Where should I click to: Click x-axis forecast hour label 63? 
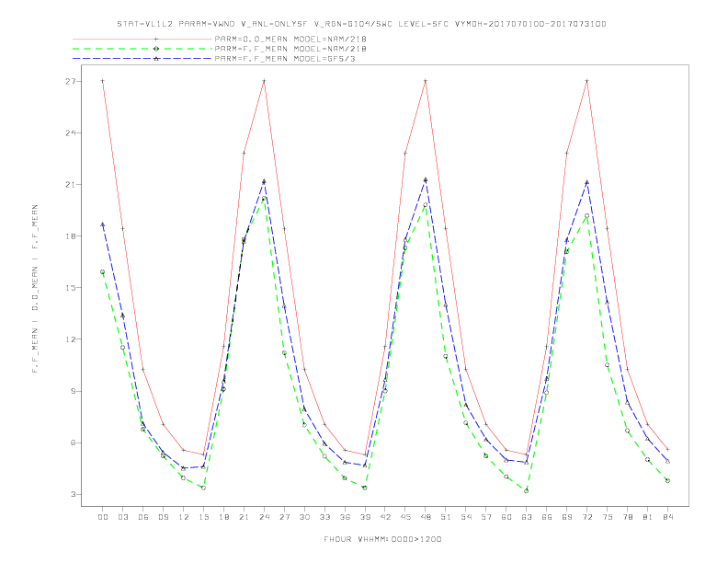527,517
